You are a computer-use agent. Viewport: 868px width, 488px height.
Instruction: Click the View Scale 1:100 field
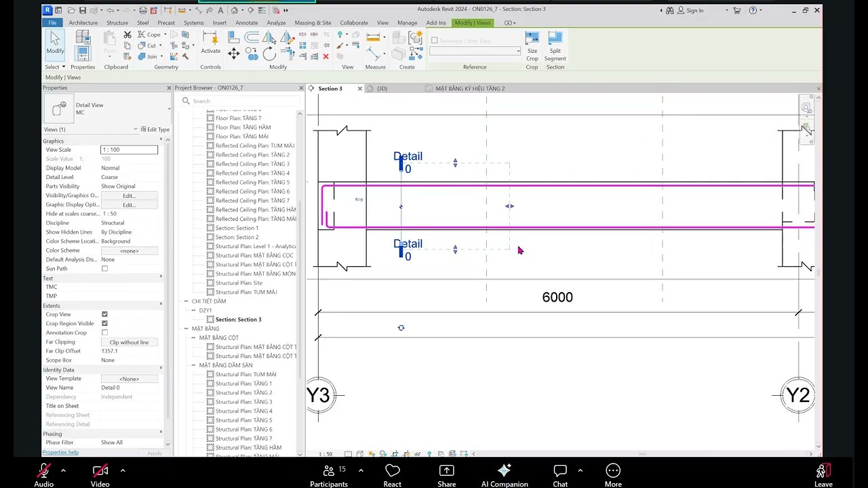(x=129, y=150)
